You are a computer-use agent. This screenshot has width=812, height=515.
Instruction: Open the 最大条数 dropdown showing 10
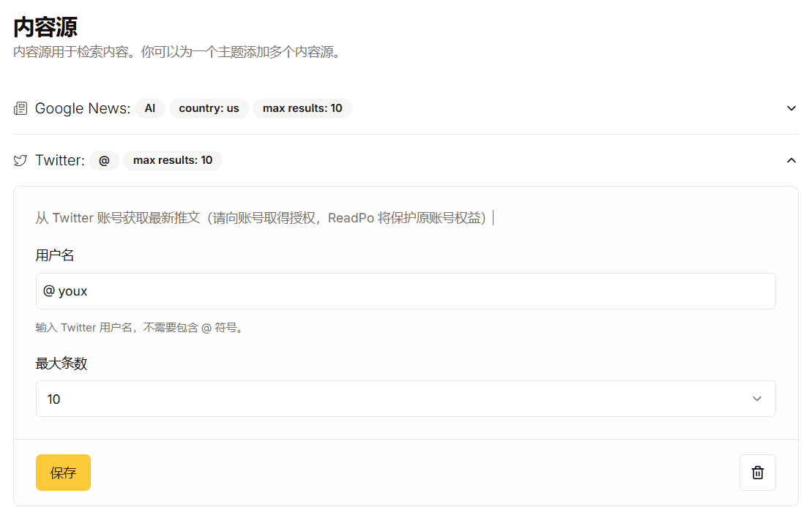point(406,399)
